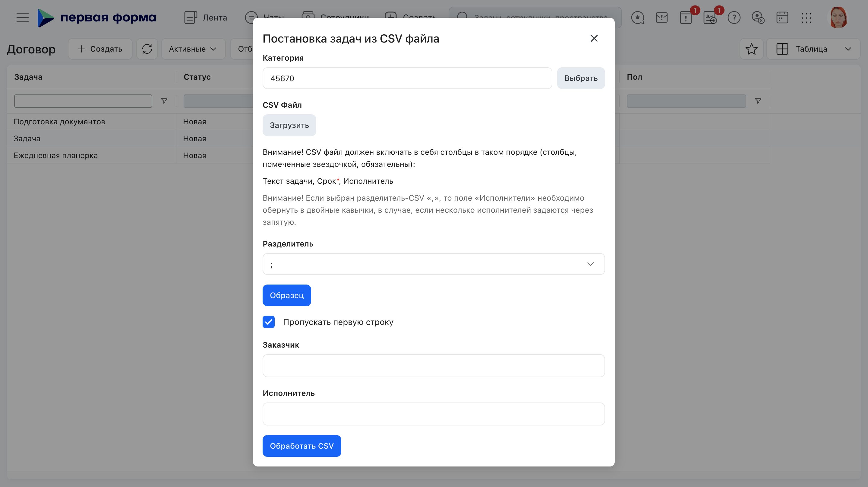Open the hamburger main menu

[x=23, y=18]
